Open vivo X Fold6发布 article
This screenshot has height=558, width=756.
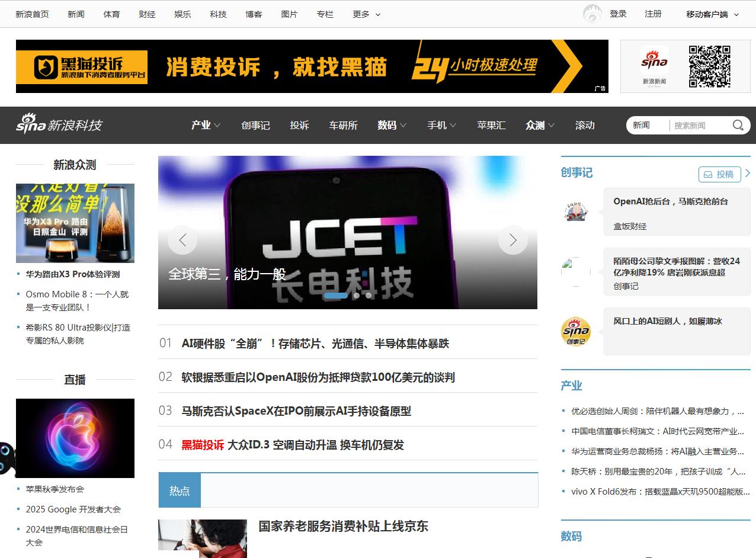coord(661,492)
